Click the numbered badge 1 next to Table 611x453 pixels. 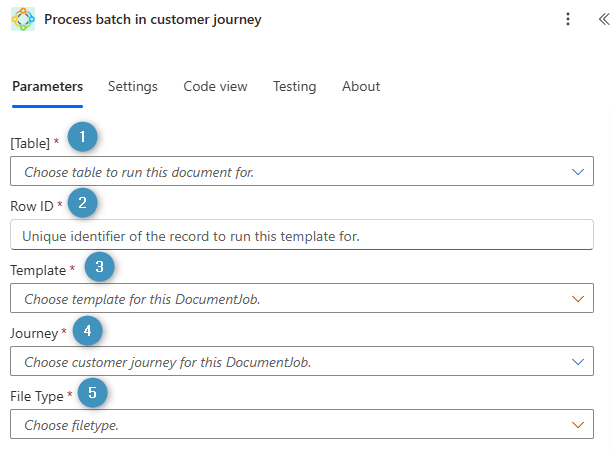(x=82, y=137)
